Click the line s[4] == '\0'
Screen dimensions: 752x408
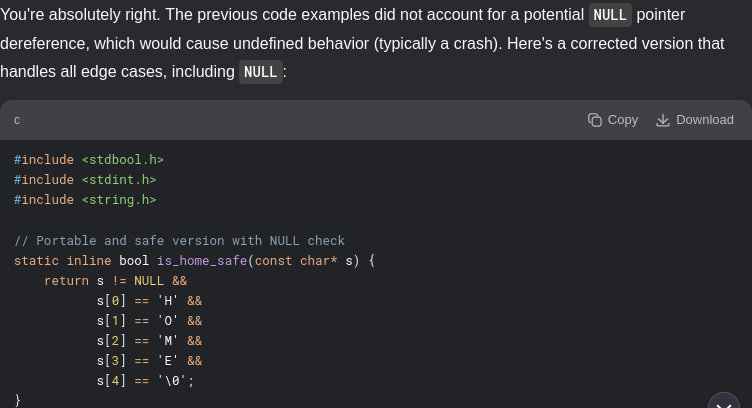(145, 381)
